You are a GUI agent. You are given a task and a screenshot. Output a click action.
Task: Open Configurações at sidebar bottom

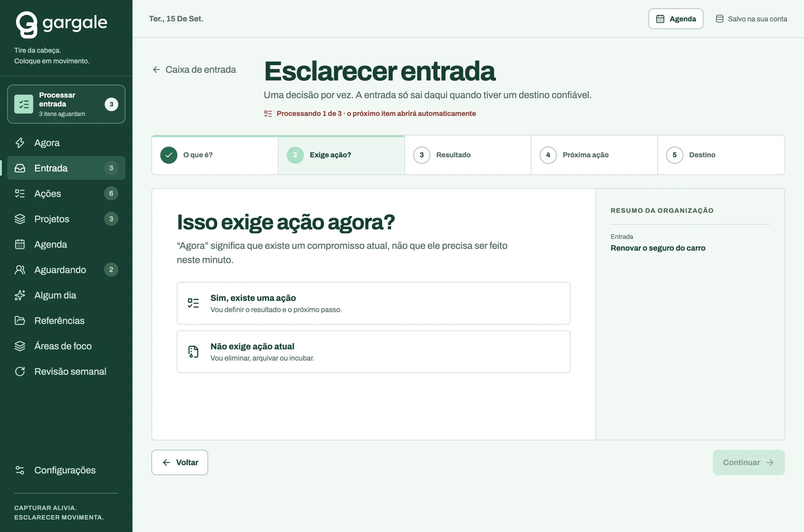click(x=66, y=470)
